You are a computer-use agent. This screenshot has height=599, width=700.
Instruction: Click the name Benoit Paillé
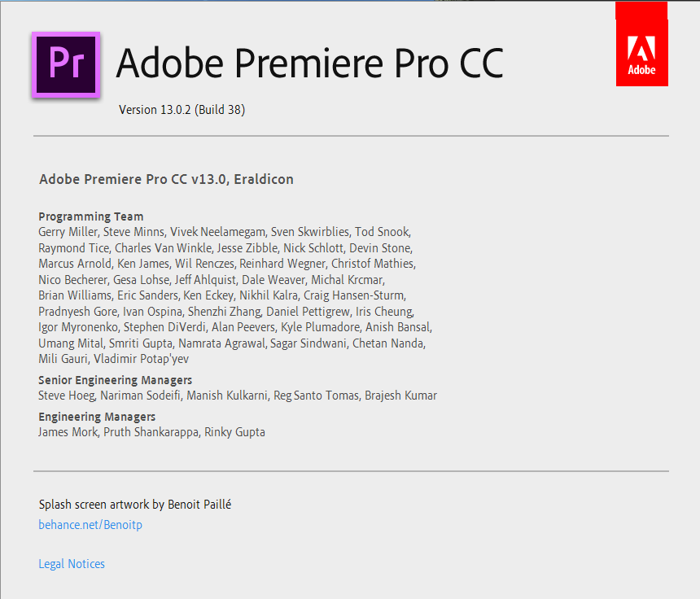pyautogui.click(x=199, y=505)
